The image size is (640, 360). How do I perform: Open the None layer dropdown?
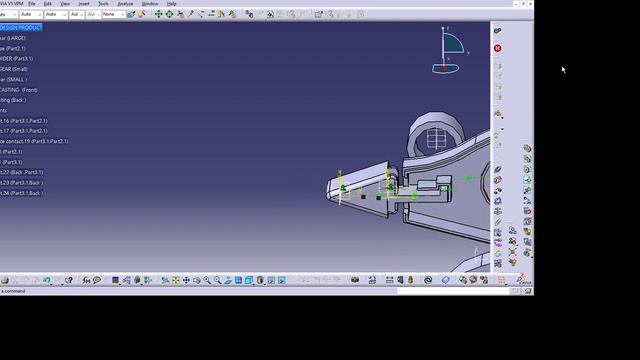click(113, 15)
